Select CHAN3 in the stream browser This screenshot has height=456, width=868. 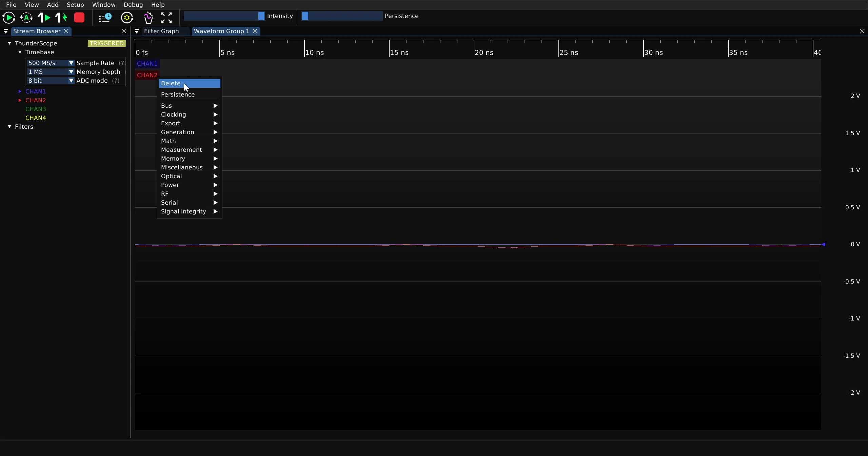click(36, 109)
